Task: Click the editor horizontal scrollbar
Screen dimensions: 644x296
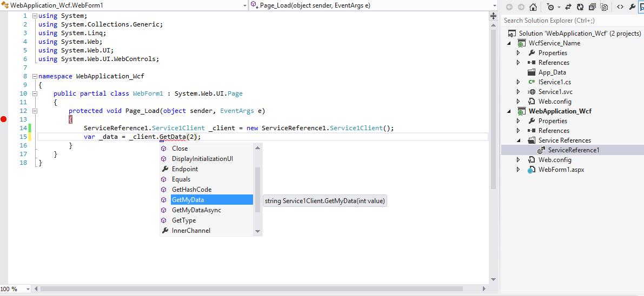Action: [251, 289]
